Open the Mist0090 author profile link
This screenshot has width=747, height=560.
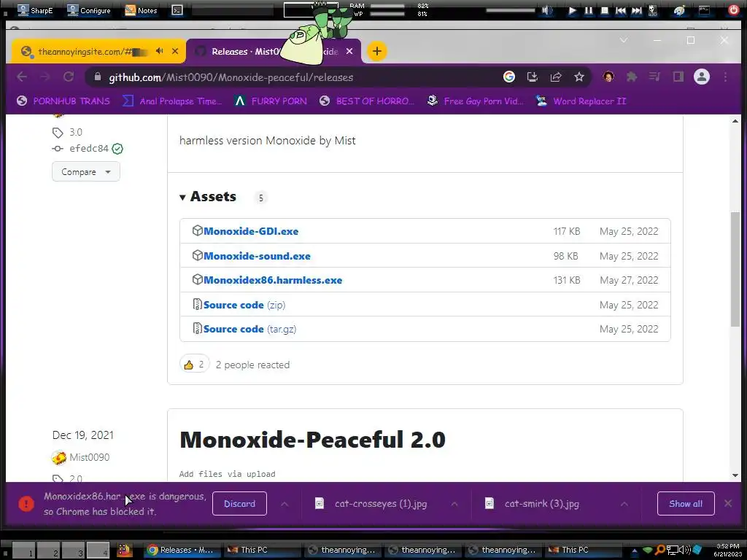(90, 457)
